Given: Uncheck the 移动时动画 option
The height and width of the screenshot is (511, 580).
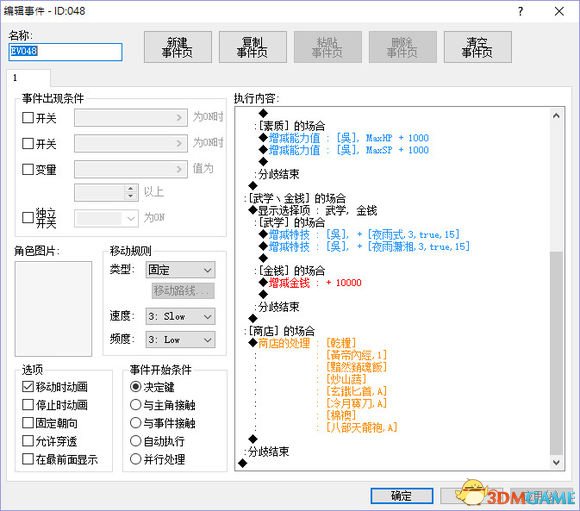Looking at the screenshot, I should click(28, 387).
